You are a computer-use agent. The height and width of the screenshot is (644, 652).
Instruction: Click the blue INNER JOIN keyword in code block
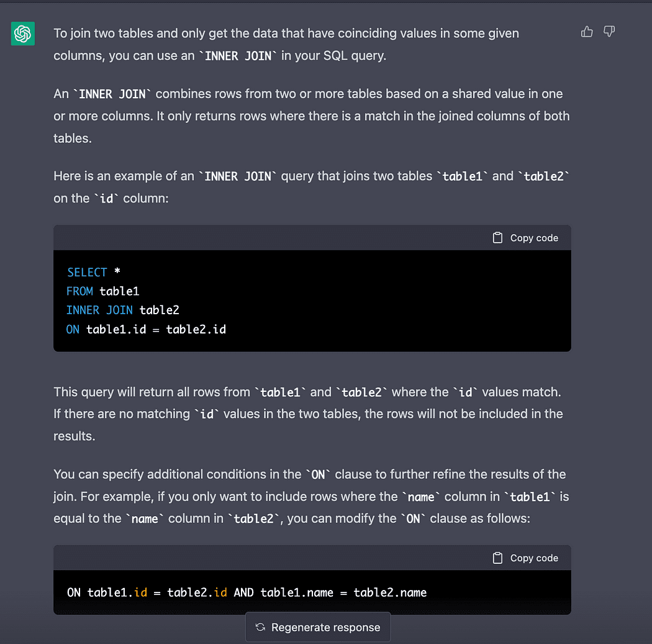point(99,310)
